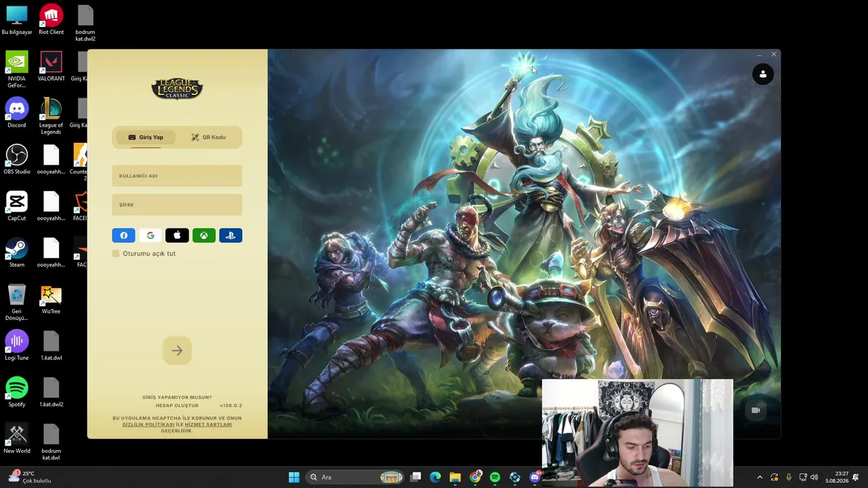Switch to the Giriş Yap tab
Viewport: 868px width, 488px height.
(146, 137)
